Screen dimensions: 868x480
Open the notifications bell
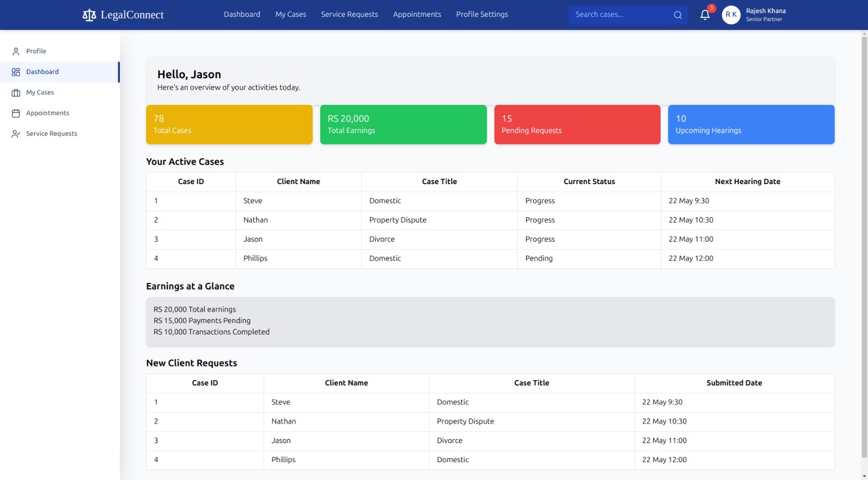705,15
